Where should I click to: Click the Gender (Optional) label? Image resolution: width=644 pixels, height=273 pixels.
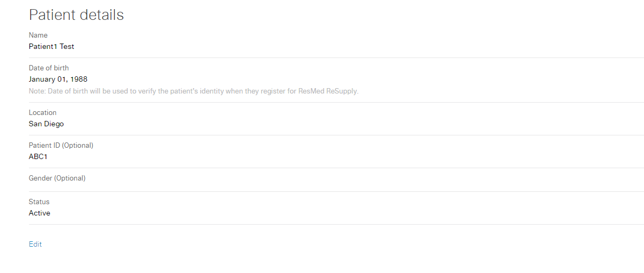57,178
